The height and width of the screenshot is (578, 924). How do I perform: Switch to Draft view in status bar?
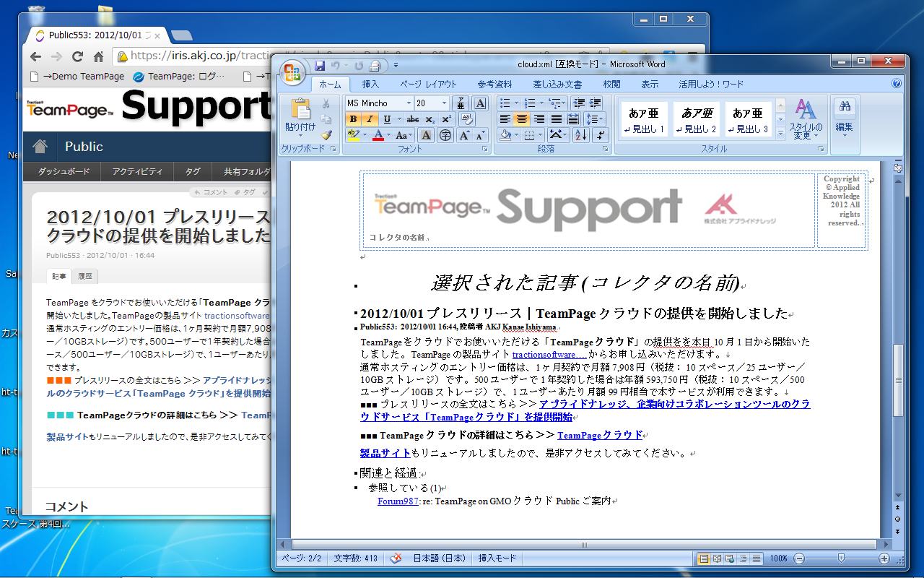757,558
